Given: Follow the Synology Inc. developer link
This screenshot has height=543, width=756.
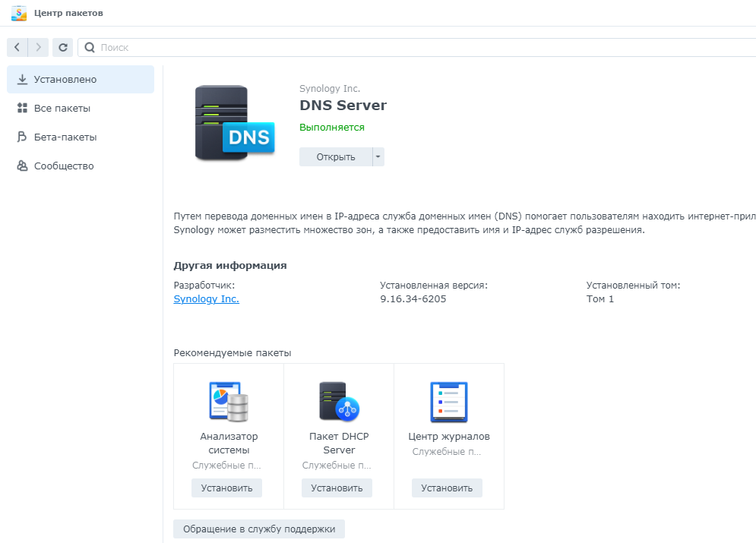Looking at the screenshot, I should coord(207,298).
